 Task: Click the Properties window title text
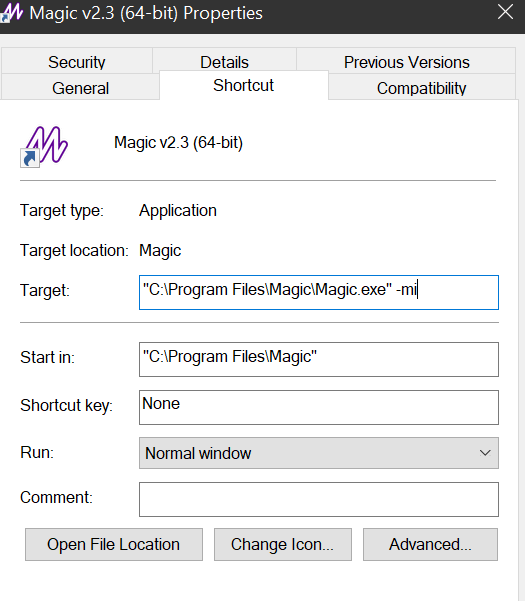pos(146,13)
